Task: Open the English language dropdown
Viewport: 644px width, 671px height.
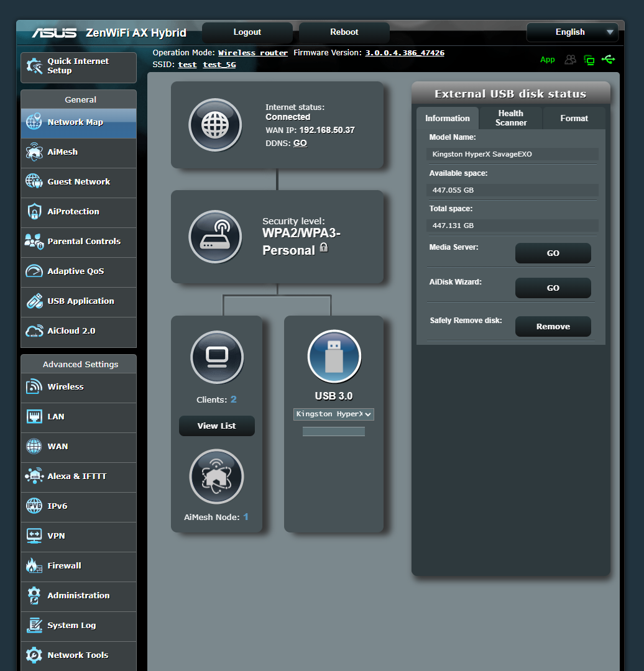Action: [571, 32]
